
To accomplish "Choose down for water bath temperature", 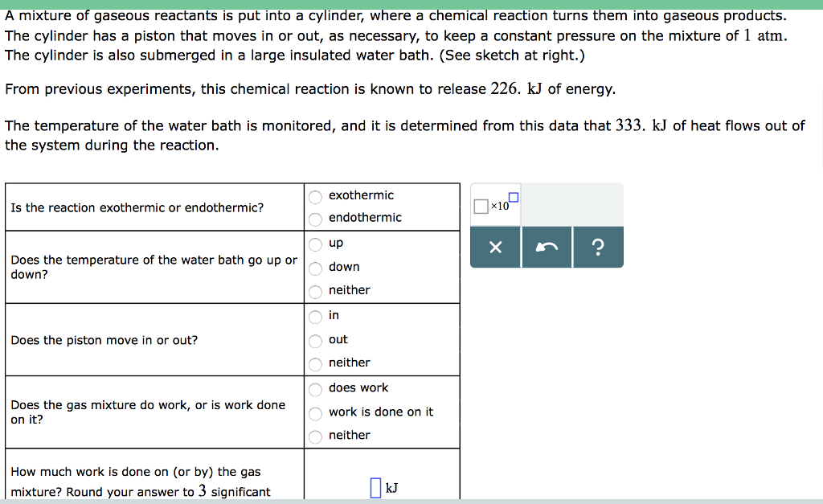I will click(x=315, y=268).
